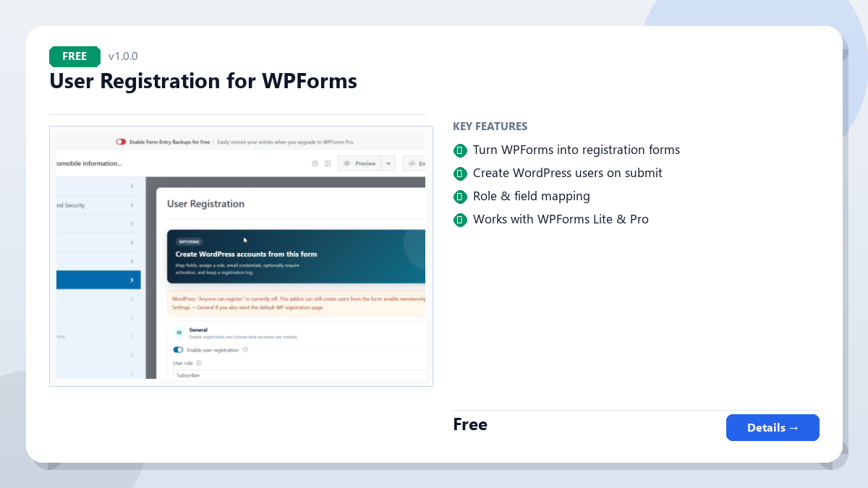Click 'Role & field mapping' feature text
The image size is (868, 488).
pyautogui.click(x=532, y=197)
